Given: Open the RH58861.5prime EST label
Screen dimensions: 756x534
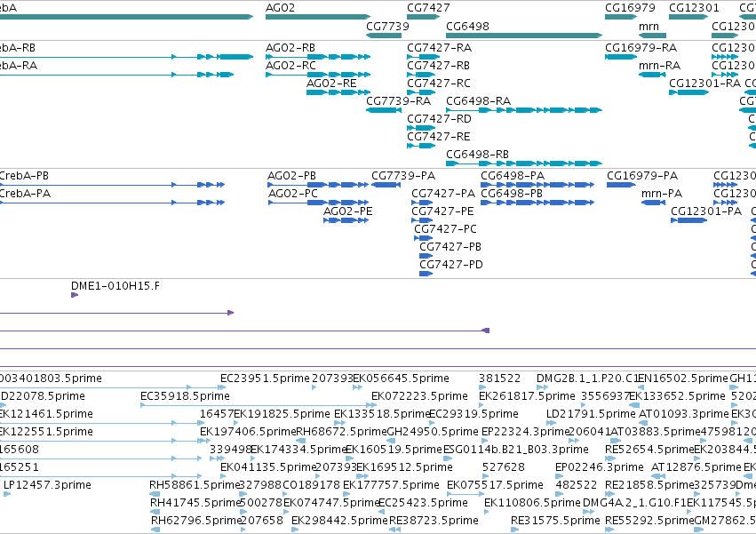Looking at the screenshot, I should tap(195, 485).
